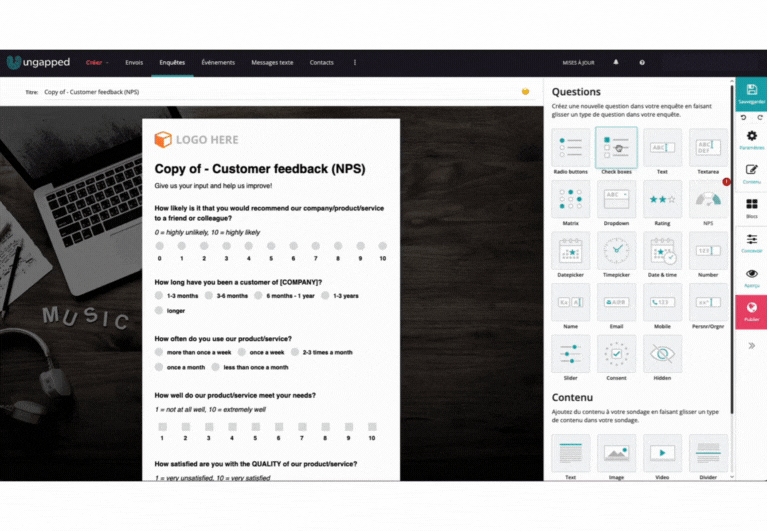Click the questions panel scrollbar
Viewport: 767px width, 531px height.
click(732, 249)
